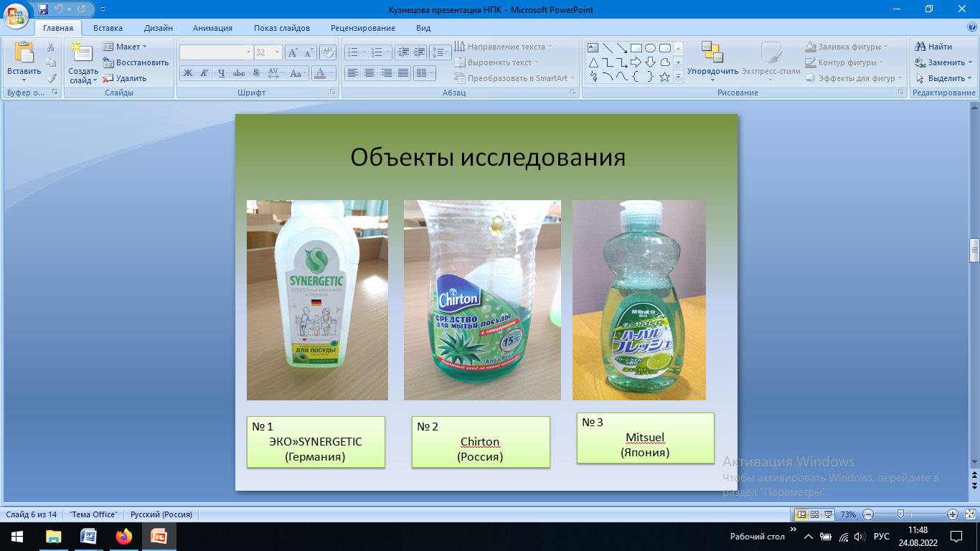Click the Создать слайд new slide icon
The height and width of the screenshot is (551, 980).
pos(83,53)
